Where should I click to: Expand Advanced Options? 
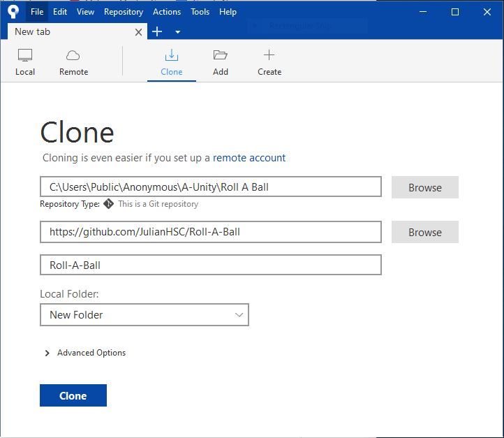click(85, 353)
